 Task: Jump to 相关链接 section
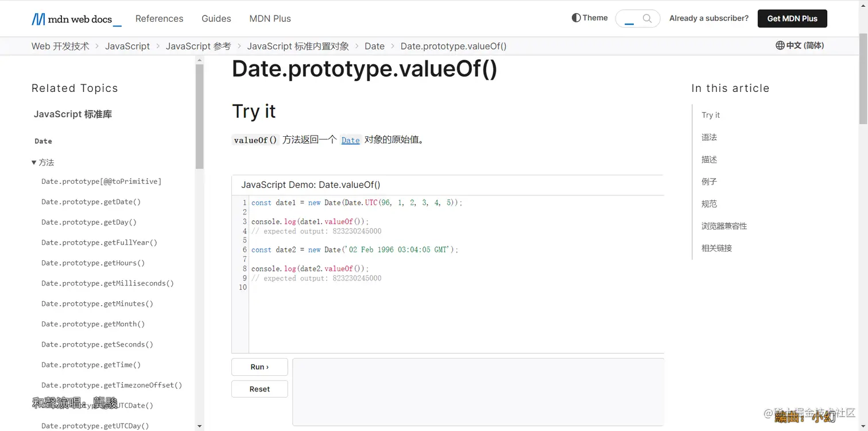pos(716,248)
